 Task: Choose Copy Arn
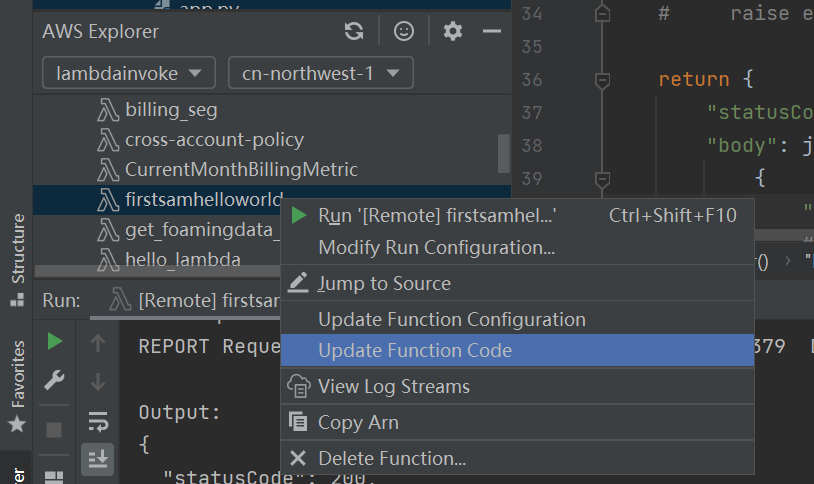517,422
